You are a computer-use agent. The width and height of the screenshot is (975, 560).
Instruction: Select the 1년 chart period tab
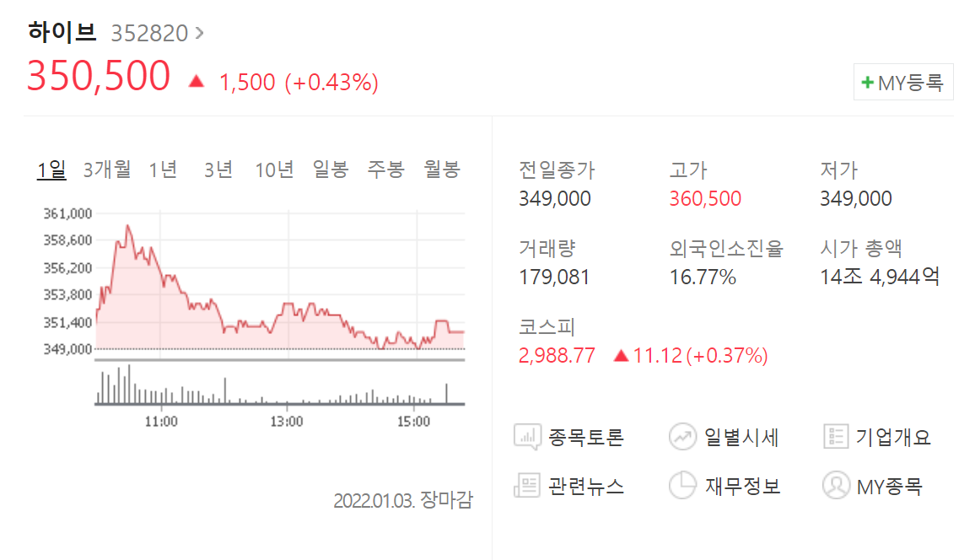click(161, 169)
